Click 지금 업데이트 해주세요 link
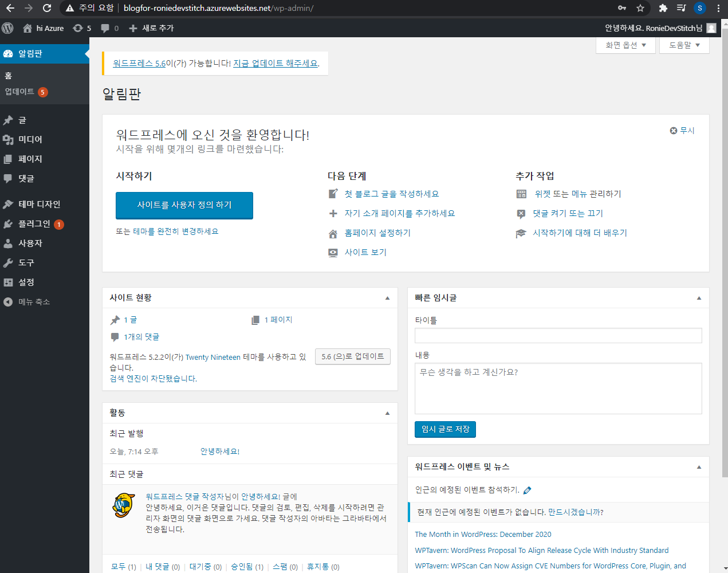 pos(276,63)
